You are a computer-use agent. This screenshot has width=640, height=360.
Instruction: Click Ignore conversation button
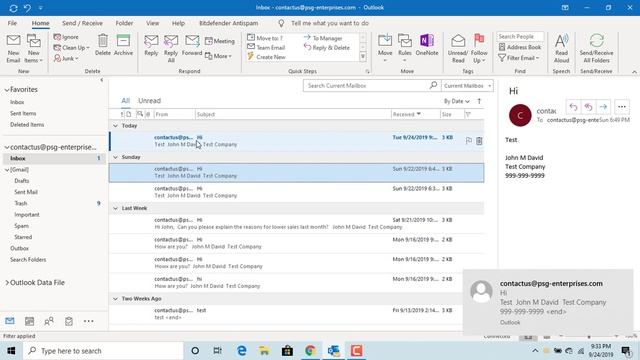[x=66, y=37]
